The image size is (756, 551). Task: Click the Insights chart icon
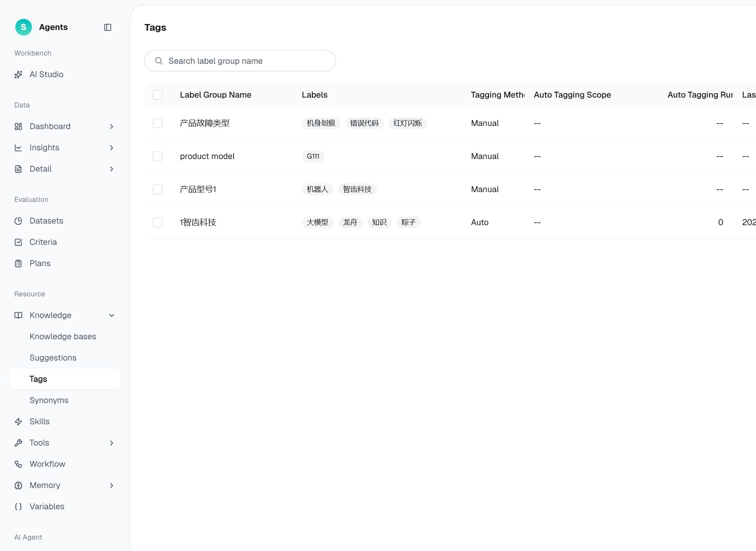point(18,148)
